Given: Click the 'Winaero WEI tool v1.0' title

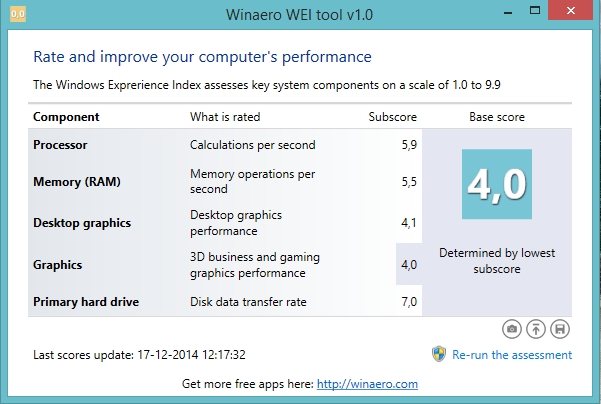Looking at the screenshot, I should 299,15.
